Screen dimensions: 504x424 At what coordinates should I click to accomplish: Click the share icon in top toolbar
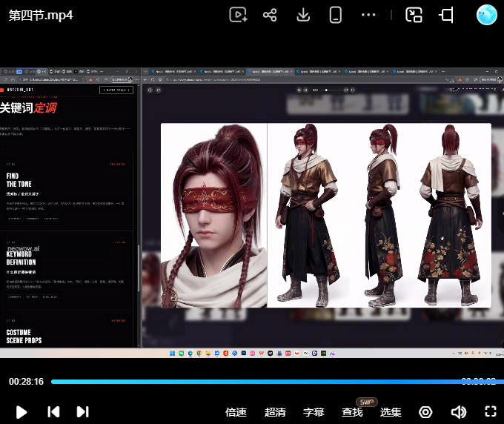270,15
